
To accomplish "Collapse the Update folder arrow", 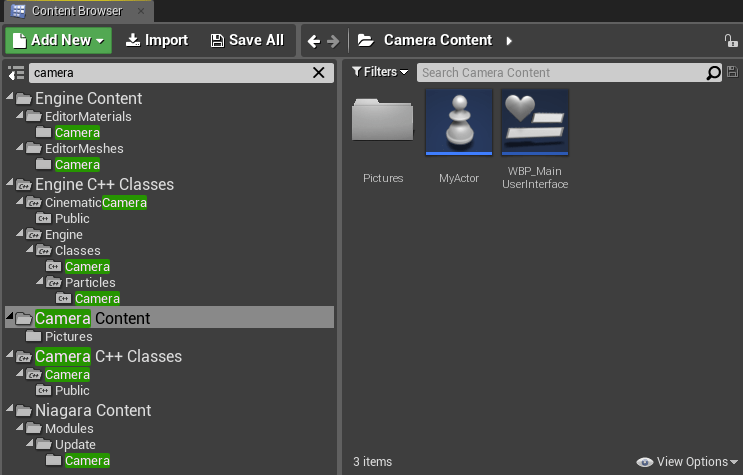I will pyautogui.click(x=29, y=443).
